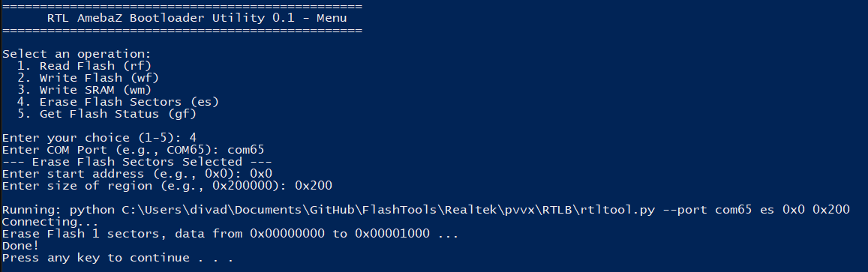Click the 'Select an operation:' heading text
This screenshot has width=868, height=272.
77,54
